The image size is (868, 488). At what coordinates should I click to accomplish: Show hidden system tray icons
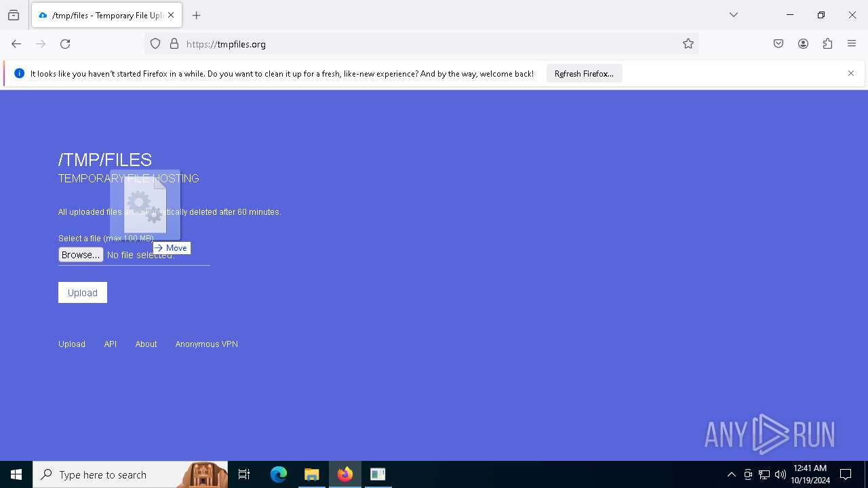(732, 474)
